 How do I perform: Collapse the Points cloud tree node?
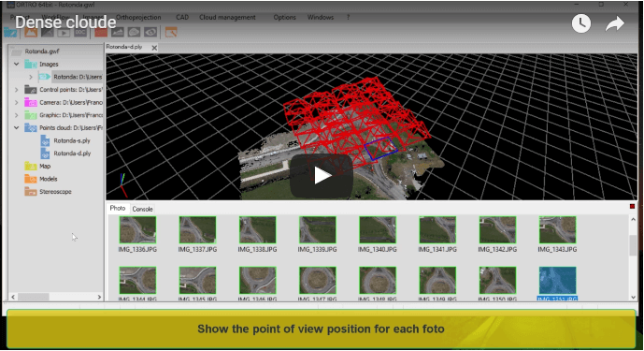tap(17, 128)
